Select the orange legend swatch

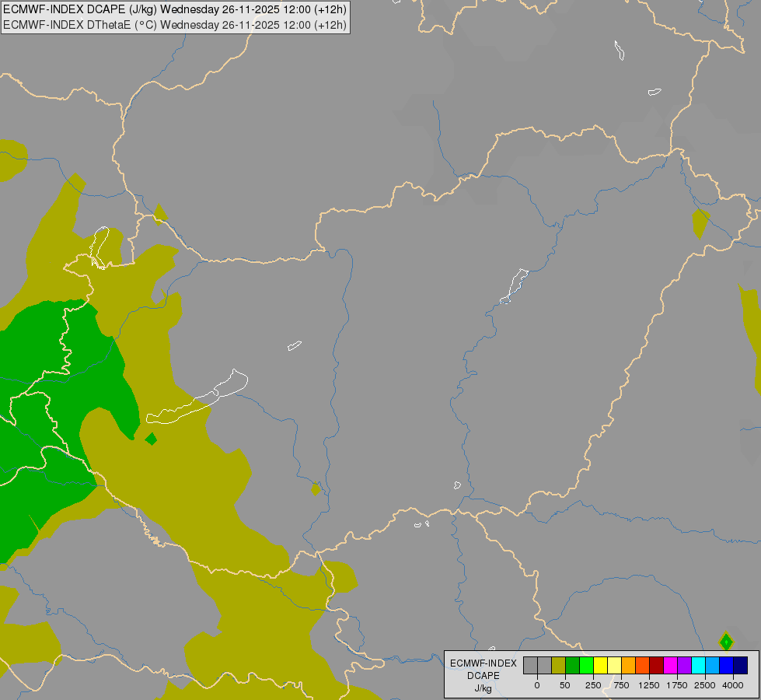[x=629, y=665]
